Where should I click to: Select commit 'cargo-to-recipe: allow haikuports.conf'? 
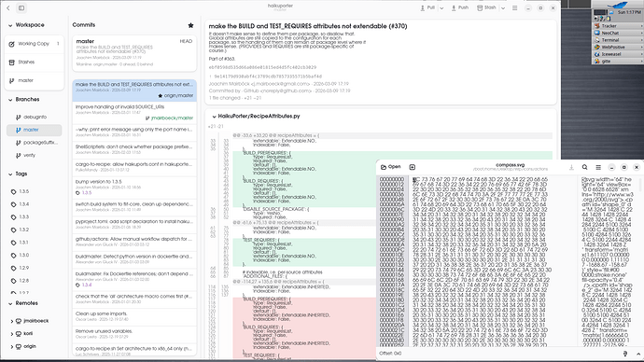pos(134,167)
